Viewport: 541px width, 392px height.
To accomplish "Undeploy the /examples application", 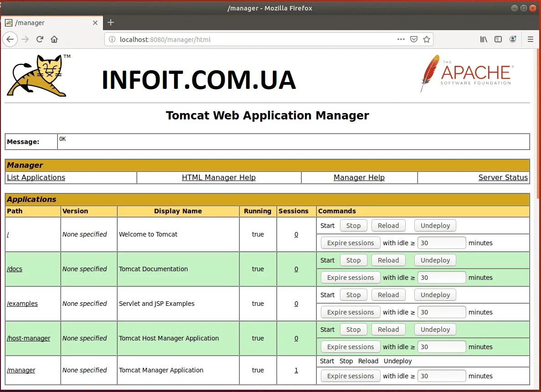I will coord(435,295).
